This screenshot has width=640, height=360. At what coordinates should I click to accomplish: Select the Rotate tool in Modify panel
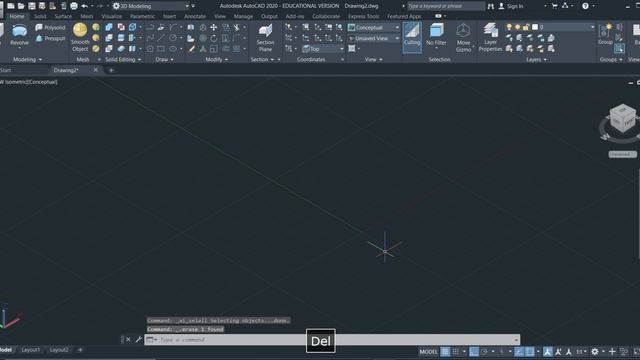213,38
